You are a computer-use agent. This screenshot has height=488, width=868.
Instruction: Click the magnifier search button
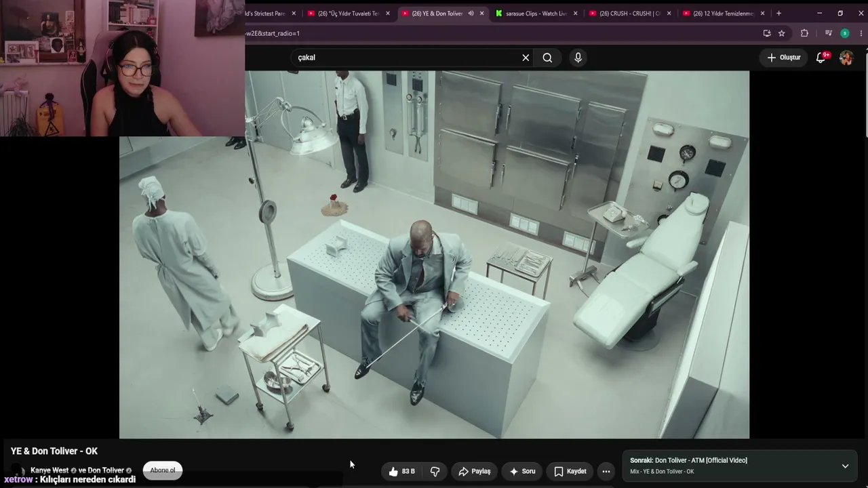click(547, 58)
